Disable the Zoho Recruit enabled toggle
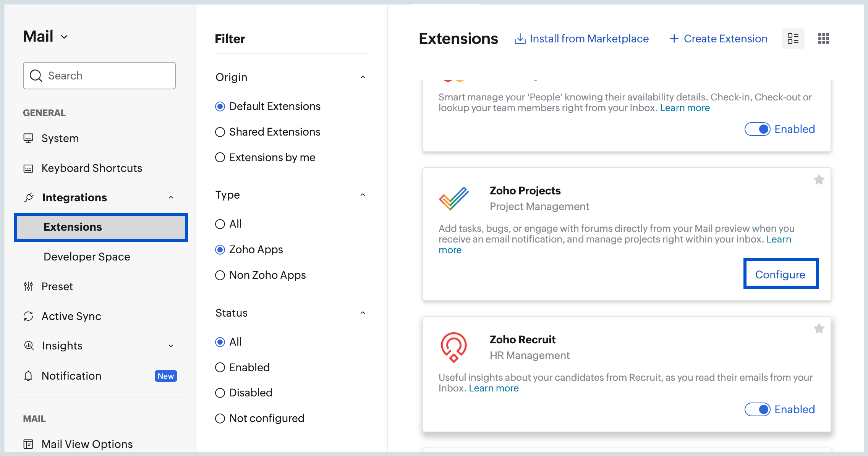Image resolution: width=868 pixels, height=456 pixels. click(x=757, y=409)
